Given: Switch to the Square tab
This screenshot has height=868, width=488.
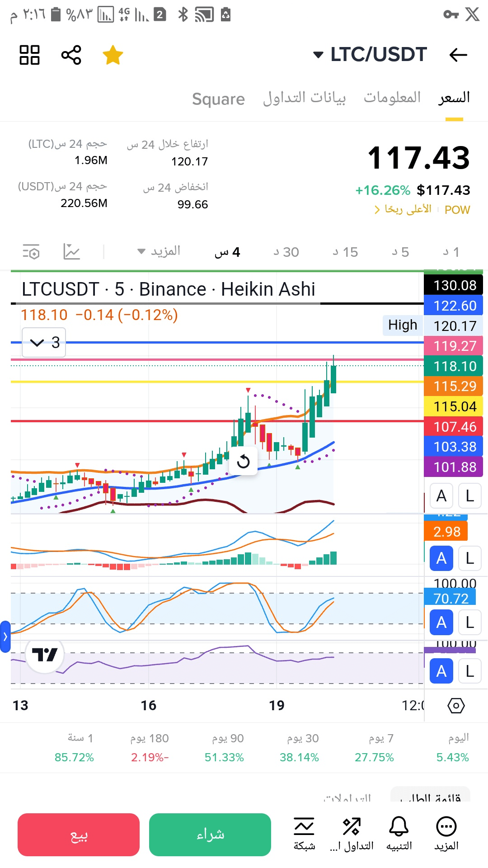Looking at the screenshot, I should pyautogui.click(x=218, y=99).
